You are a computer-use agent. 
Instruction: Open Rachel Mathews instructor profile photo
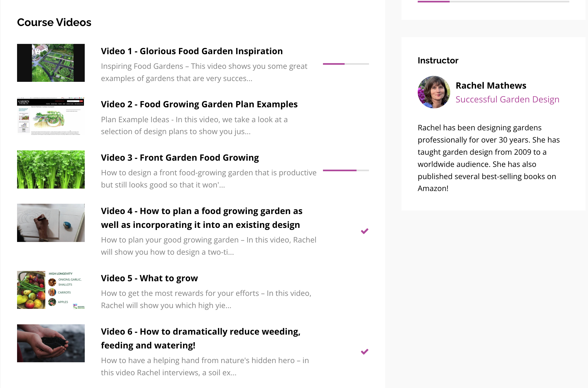point(434,92)
